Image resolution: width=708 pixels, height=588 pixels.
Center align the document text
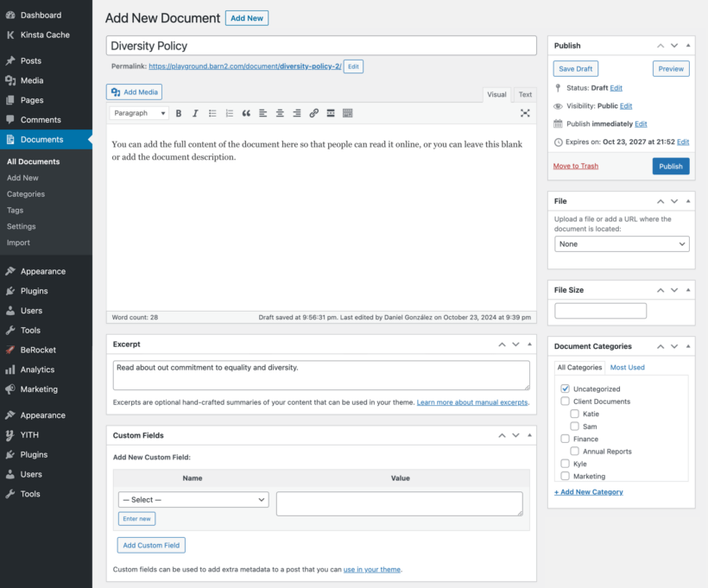click(278, 113)
